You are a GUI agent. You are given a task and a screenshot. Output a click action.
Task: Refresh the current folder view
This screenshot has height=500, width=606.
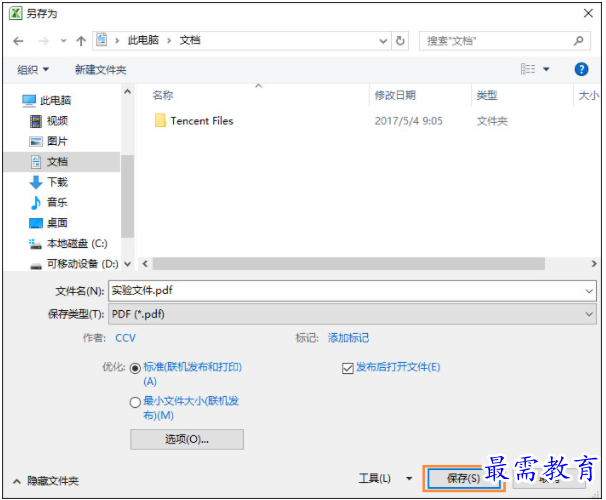click(x=400, y=41)
